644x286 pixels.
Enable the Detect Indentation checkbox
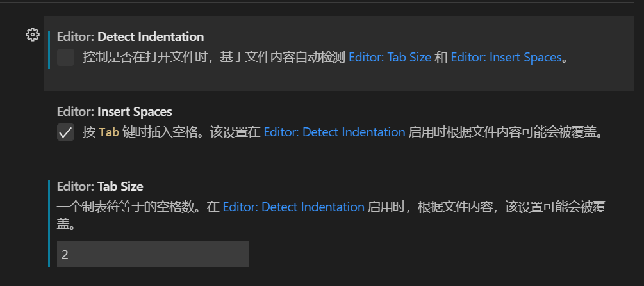pyautogui.click(x=65, y=58)
